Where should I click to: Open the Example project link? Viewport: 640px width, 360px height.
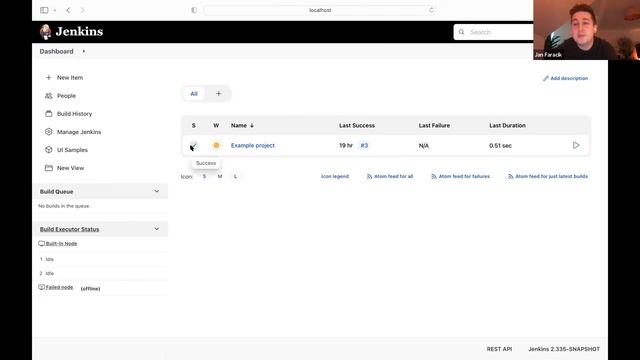253,145
